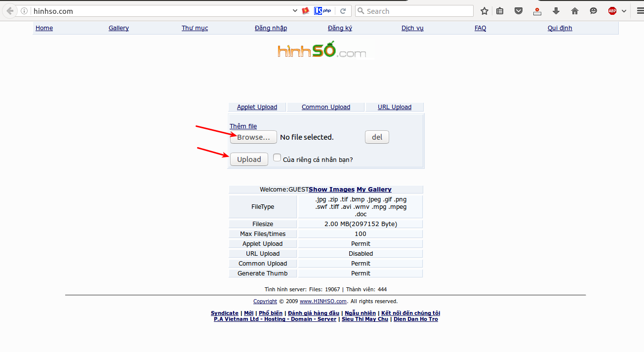The height and width of the screenshot is (352, 644).
Task: Click the Copyright link in the footer
Action: [x=265, y=301]
